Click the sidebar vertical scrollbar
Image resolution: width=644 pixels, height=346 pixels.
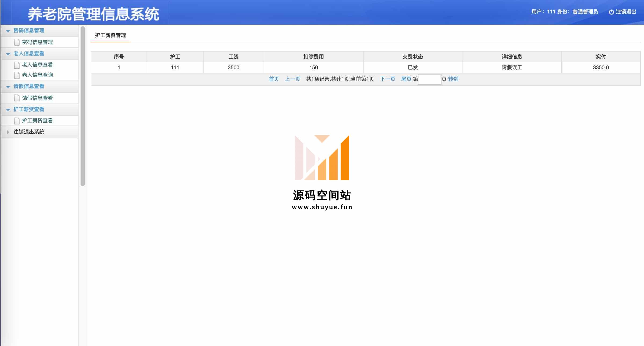(x=83, y=106)
